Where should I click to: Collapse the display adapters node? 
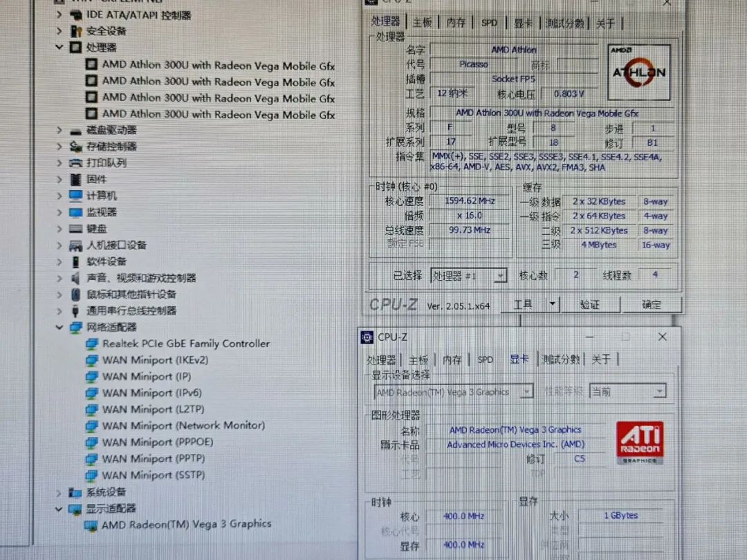point(59,509)
